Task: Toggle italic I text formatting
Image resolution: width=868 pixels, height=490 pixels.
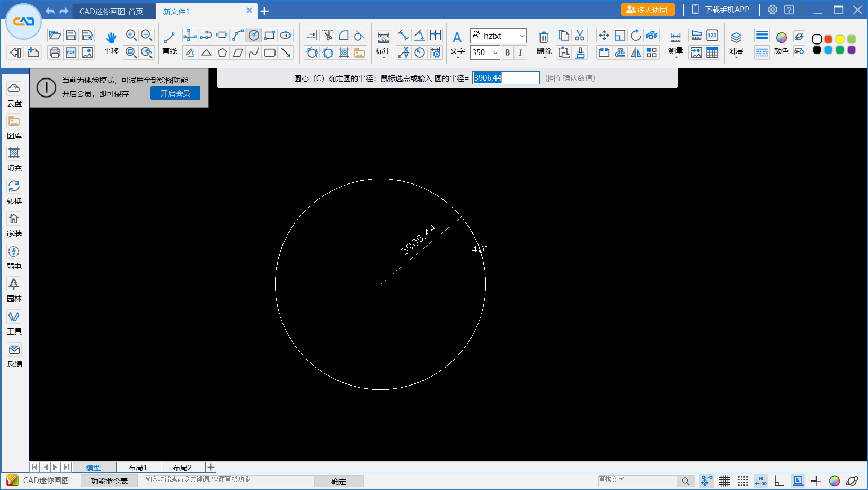Action: click(520, 52)
